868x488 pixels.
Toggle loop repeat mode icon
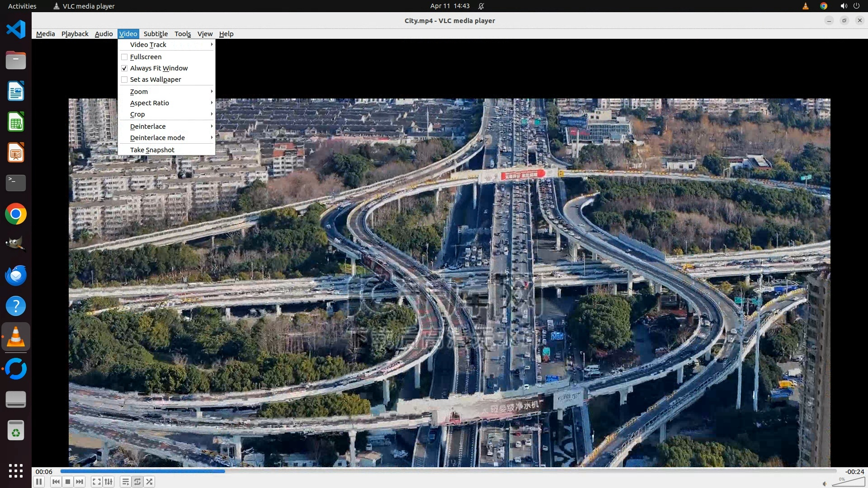[x=137, y=482]
